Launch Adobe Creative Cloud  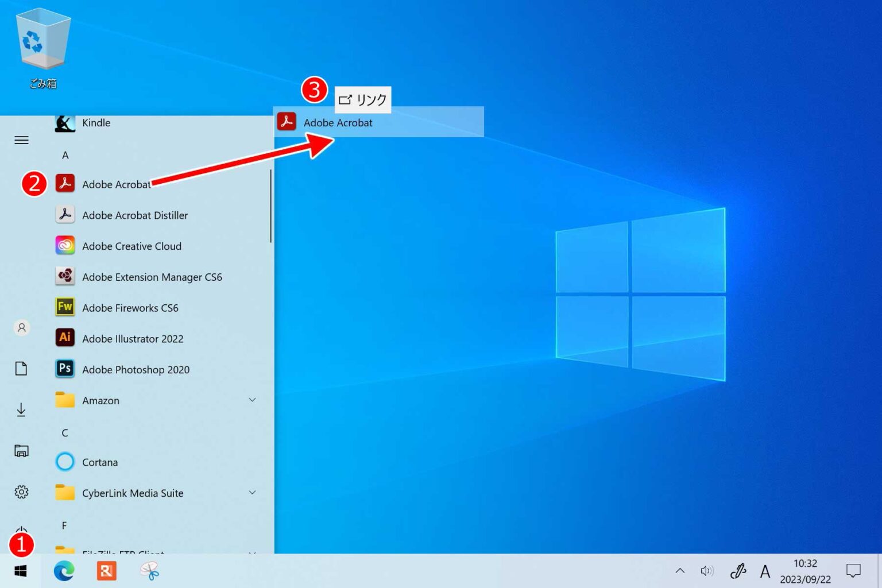pyautogui.click(x=131, y=246)
